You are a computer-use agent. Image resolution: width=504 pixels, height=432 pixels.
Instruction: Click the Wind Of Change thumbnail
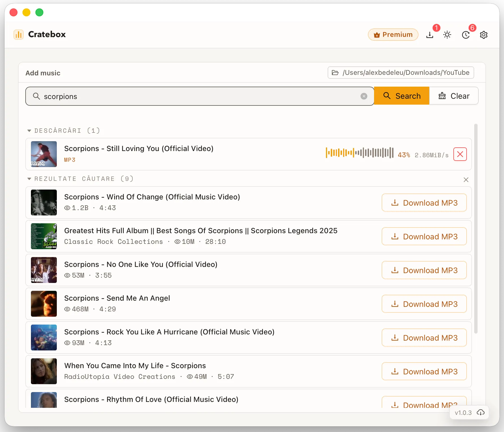pos(44,202)
